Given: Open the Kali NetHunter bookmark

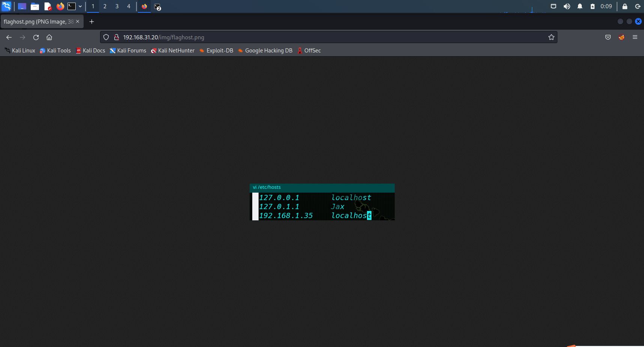Looking at the screenshot, I should [173, 51].
